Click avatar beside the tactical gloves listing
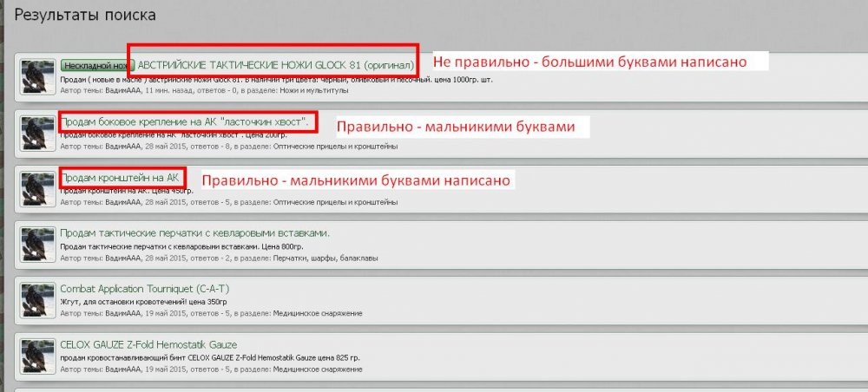The image size is (868, 392). [37, 245]
